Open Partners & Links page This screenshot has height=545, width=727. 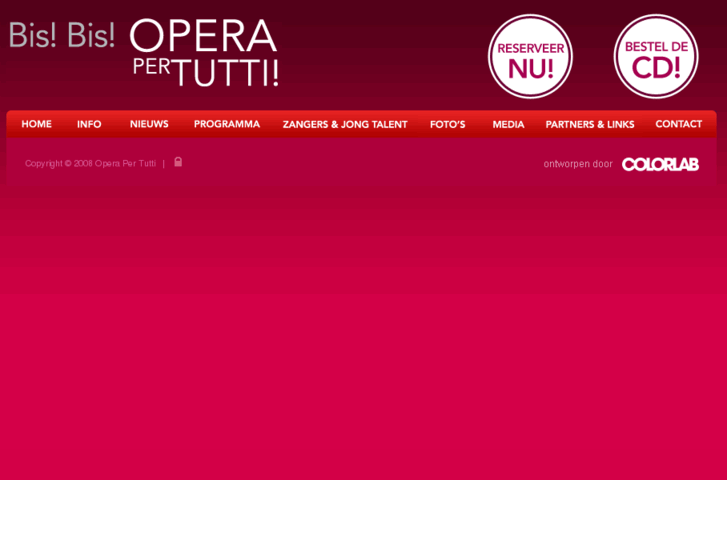tap(590, 124)
